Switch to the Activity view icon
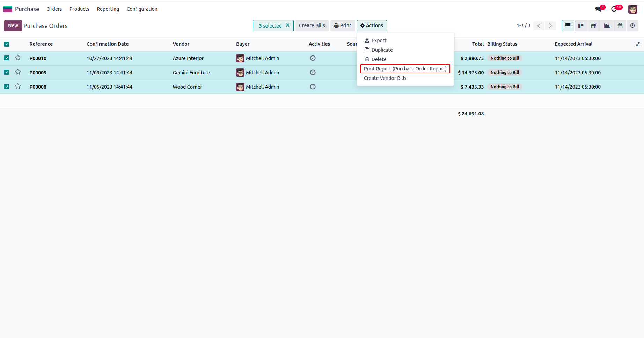Viewport: 644px width, 338px height. coord(632,25)
